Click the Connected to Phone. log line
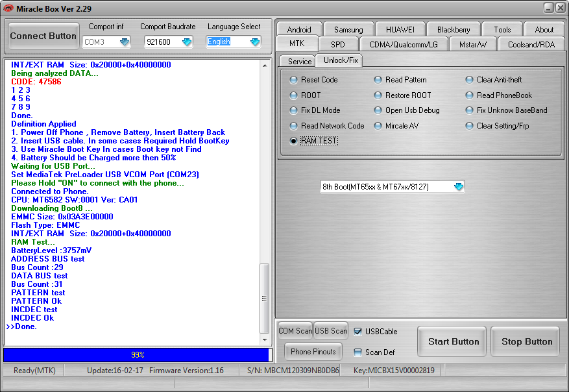Screen dimensions: 569x392 [50, 191]
